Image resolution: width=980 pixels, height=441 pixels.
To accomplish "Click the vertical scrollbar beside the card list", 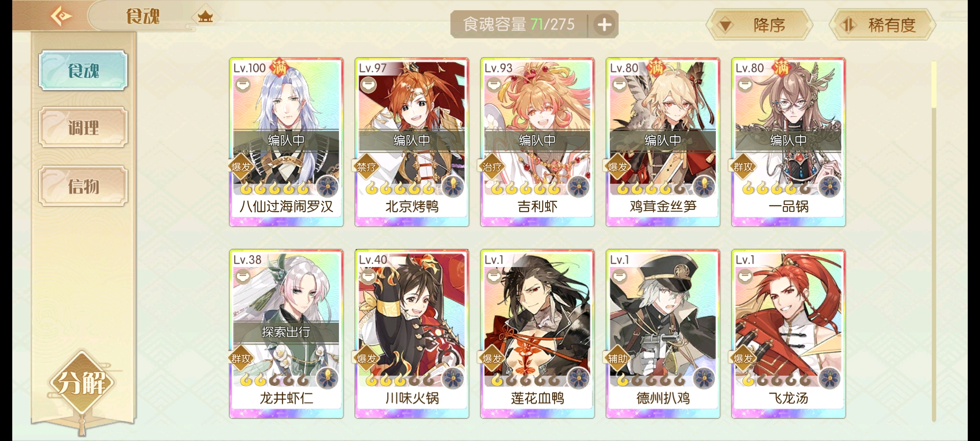I will point(933,241).
